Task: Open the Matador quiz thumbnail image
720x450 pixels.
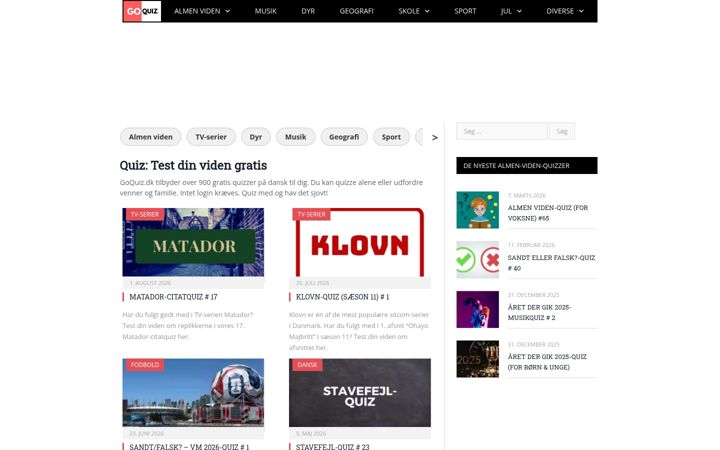Action: [x=193, y=242]
